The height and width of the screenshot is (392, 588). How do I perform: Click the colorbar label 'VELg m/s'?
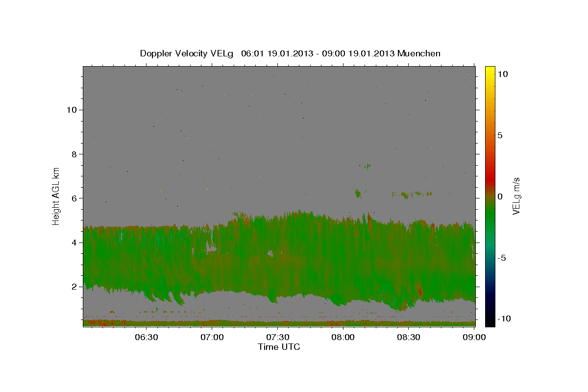point(516,196)
